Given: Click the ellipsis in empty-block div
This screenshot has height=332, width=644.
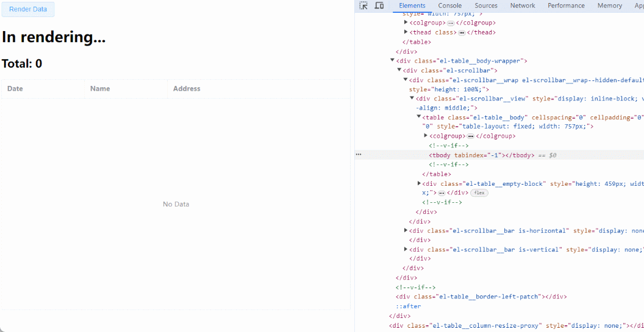Looking at the screenshot, I should click(442, 193).
